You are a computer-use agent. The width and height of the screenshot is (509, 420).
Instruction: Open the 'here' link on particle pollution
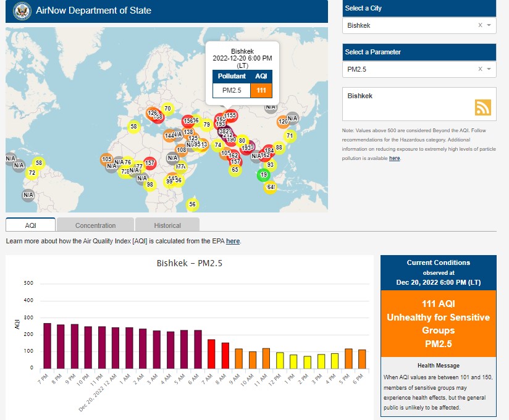[x=394, y=159]
